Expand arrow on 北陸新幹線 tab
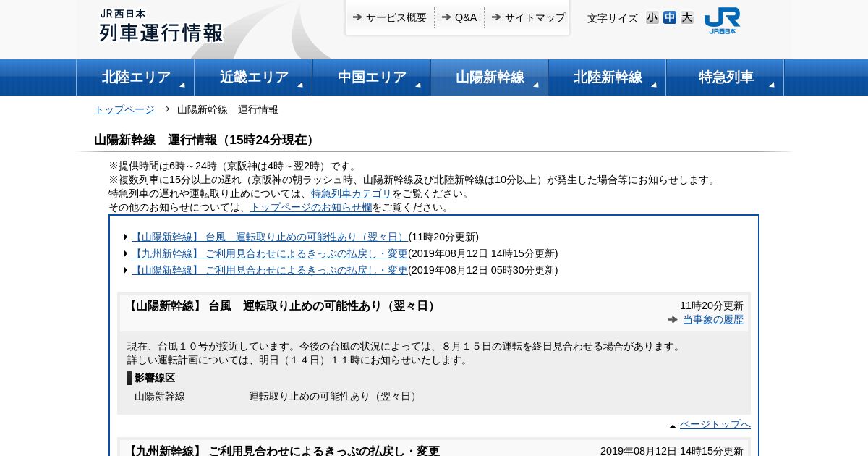 [x=654, y=85]
